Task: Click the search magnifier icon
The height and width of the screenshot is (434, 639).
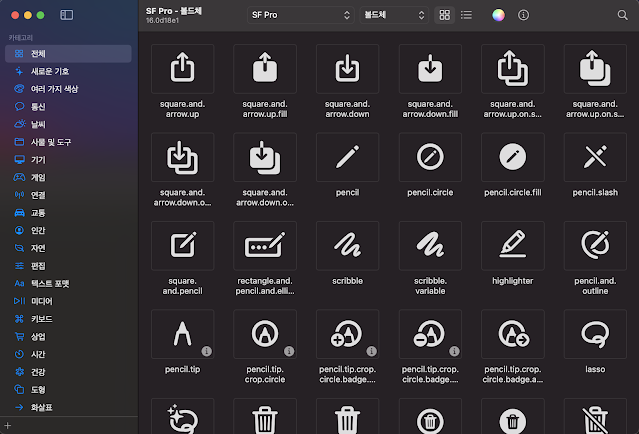Action: (x=622, y=15)
